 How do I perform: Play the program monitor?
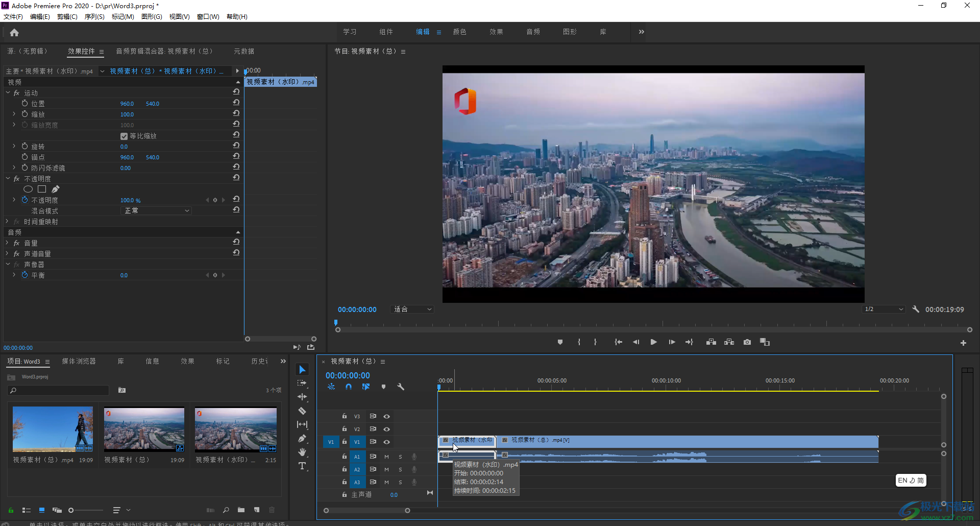coord(653,342)
